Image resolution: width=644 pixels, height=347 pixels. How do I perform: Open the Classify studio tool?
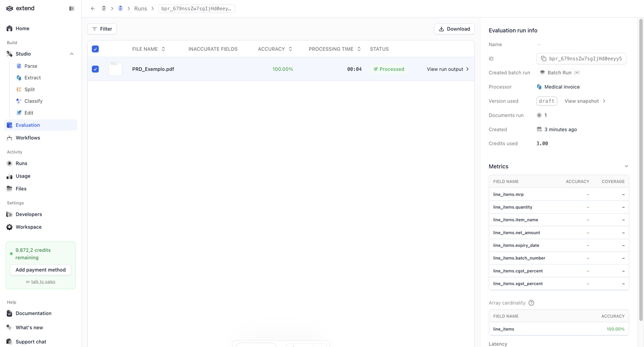point(33,101)
